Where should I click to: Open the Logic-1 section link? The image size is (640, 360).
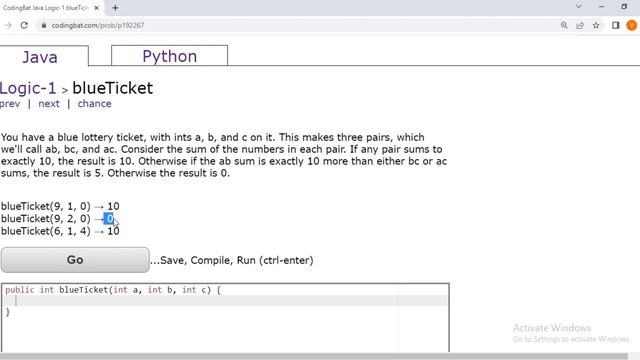pyautogui.click(x=28, y=88)
